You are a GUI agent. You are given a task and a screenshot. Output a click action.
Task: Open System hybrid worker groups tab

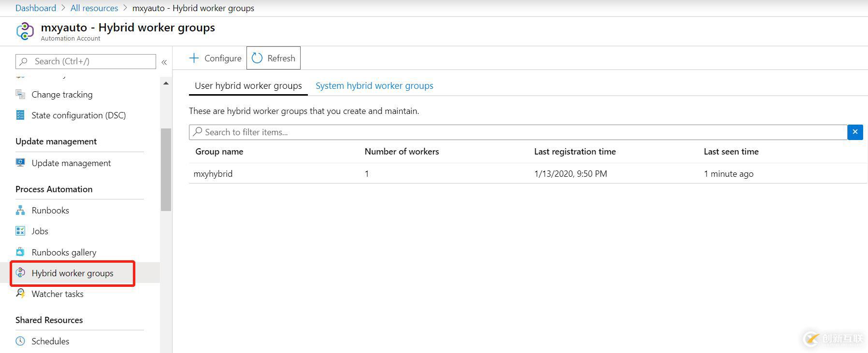coord(375,85)
